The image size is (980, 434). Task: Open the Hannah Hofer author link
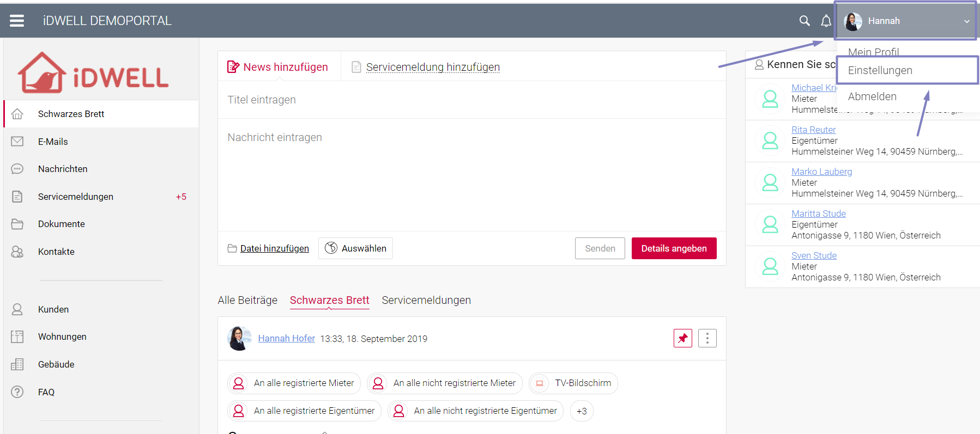287,339
